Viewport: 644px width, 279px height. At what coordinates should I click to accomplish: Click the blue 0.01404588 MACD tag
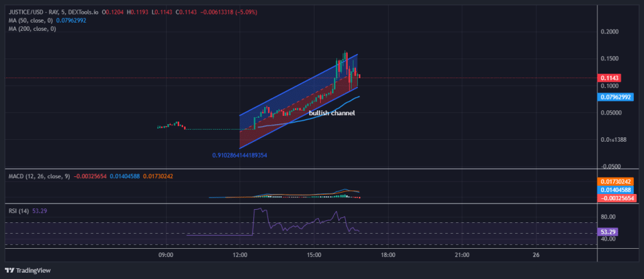pyautogui.click(x=616, y=190)
